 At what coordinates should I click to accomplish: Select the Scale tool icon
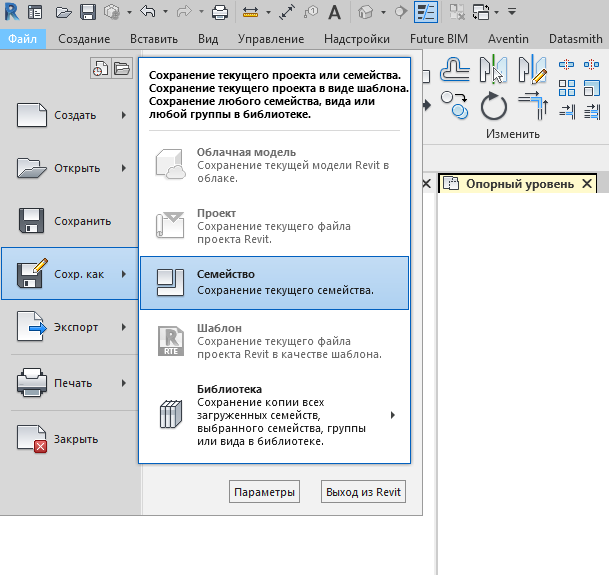tap(592, 88)
